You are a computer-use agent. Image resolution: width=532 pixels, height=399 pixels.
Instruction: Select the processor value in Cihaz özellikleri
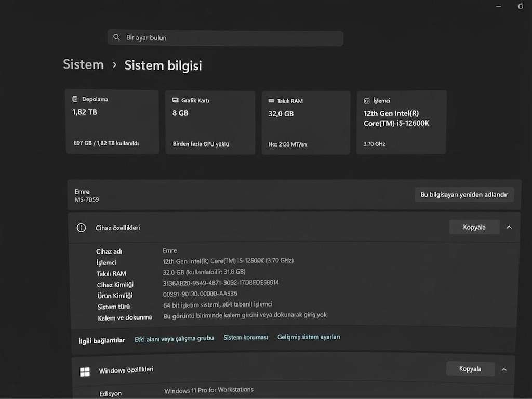[x=228, y=261]
